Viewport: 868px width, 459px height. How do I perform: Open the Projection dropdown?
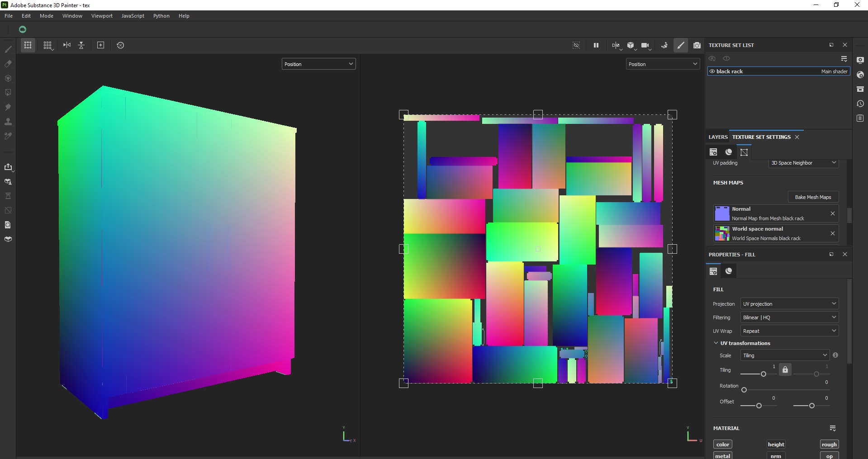[x=789, y=304]
